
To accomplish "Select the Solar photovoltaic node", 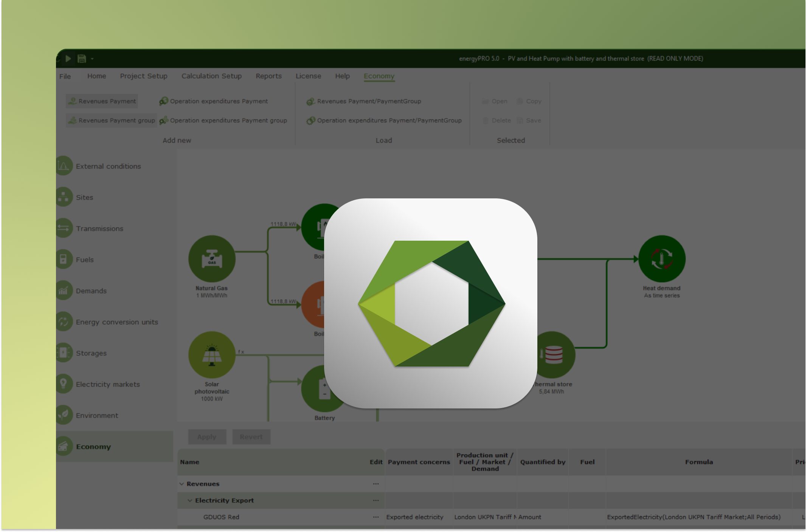I will click(212, 355).
